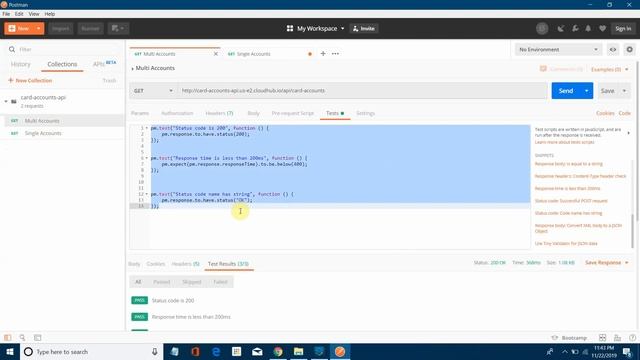Filter test results by Passed
Screen dimensions: 640x360
[x=161, y=282]
